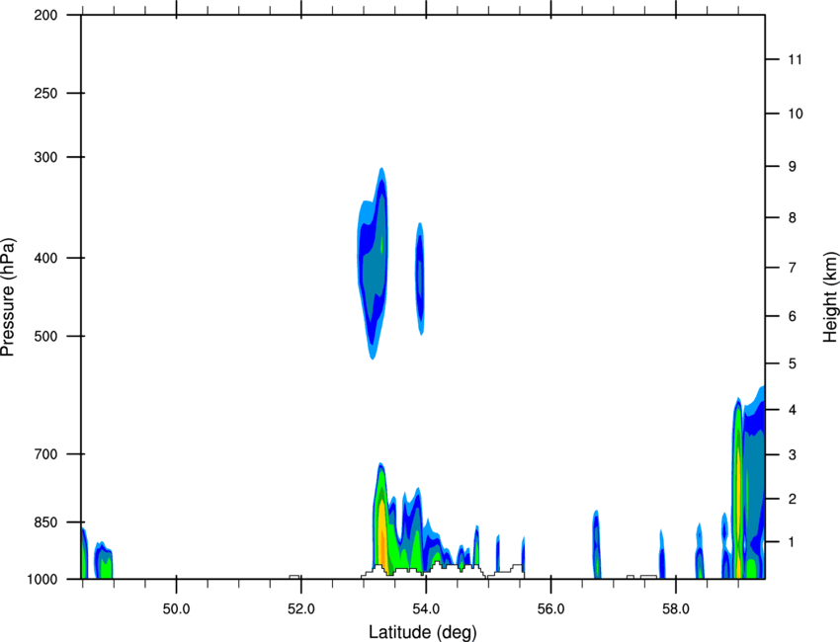Screen dimensions: 840x642
Task: Pick the 10 km height label
Action: click(x=796, y=114)
